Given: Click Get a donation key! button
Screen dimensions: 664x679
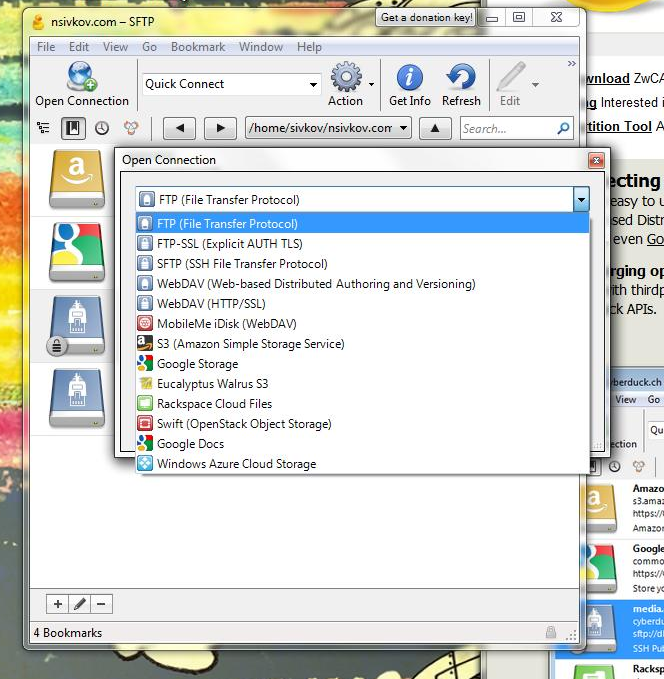Looking at the screenshot, I should 426,17.
